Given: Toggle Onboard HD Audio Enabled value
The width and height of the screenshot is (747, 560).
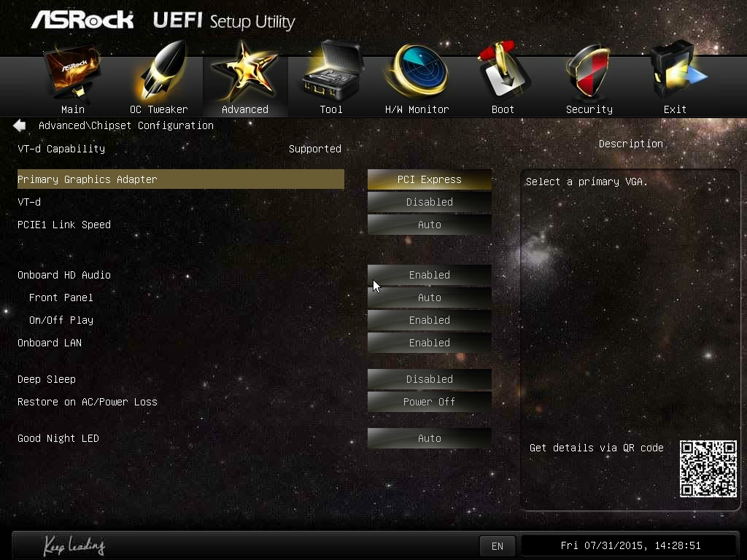Looking at the screenshot, I should click(x=429, y=275).
